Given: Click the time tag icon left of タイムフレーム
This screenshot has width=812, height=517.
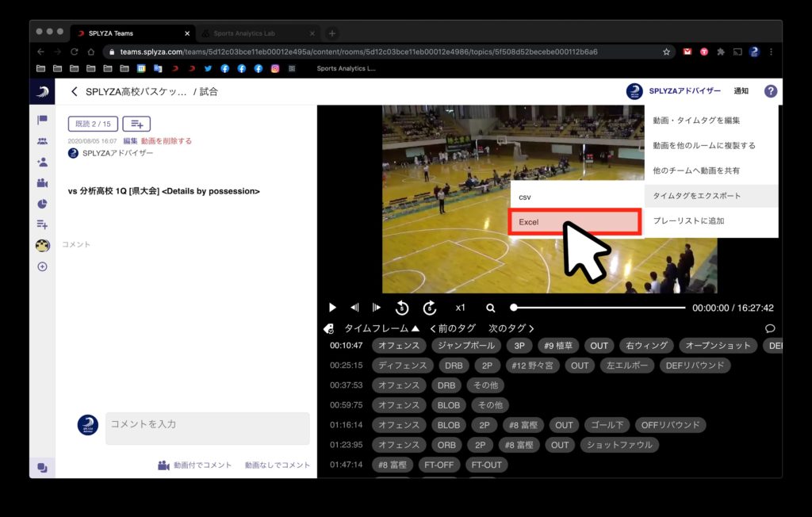Looking at the screenshot, I should (x=329, y=328).
